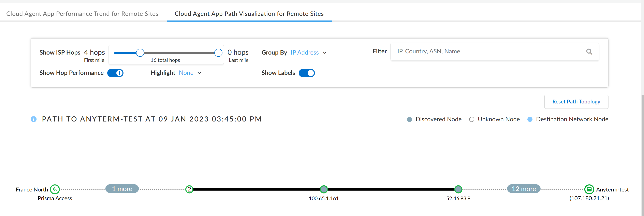This screenshot has height=216, width=644.
Task: Open the Group By IP Address dropdown
Action: (308, 53)
